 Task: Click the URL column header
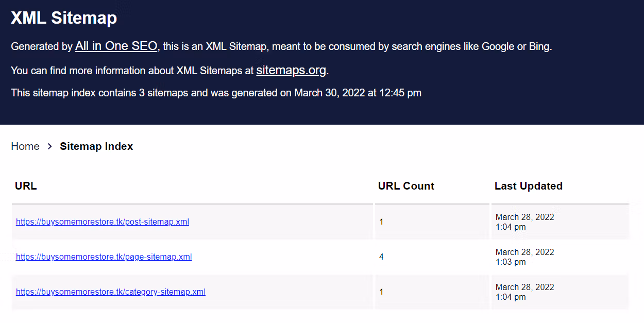[x=26, y=185]
